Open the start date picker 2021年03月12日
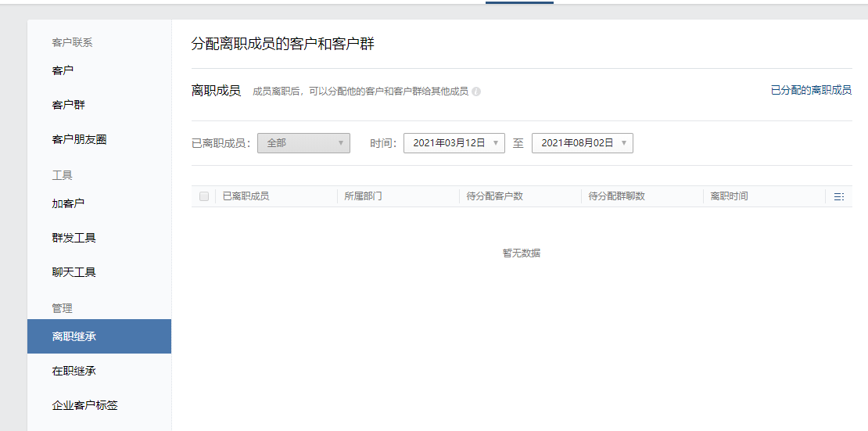The height and width of the screenshot is (431, 868). [454, 143]
